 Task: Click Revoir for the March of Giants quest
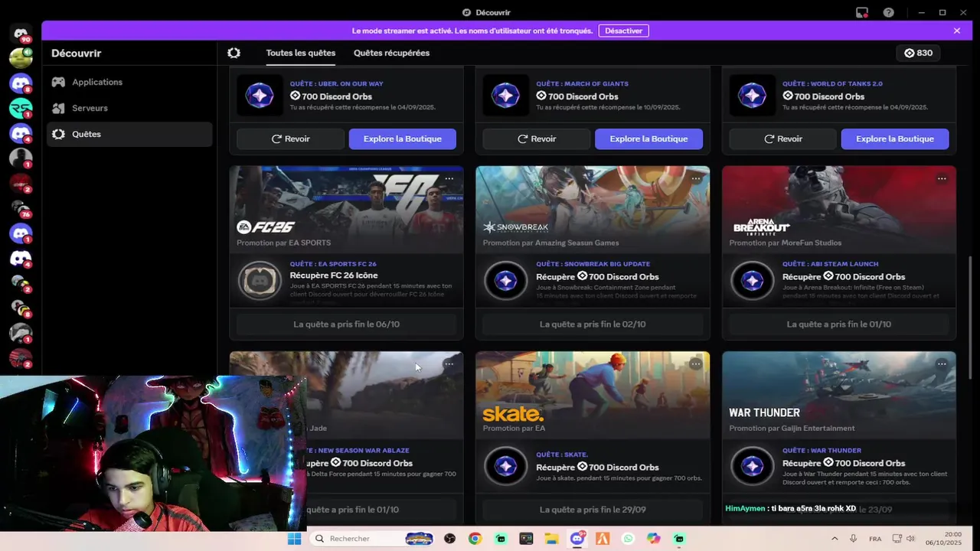coord(537,139)
